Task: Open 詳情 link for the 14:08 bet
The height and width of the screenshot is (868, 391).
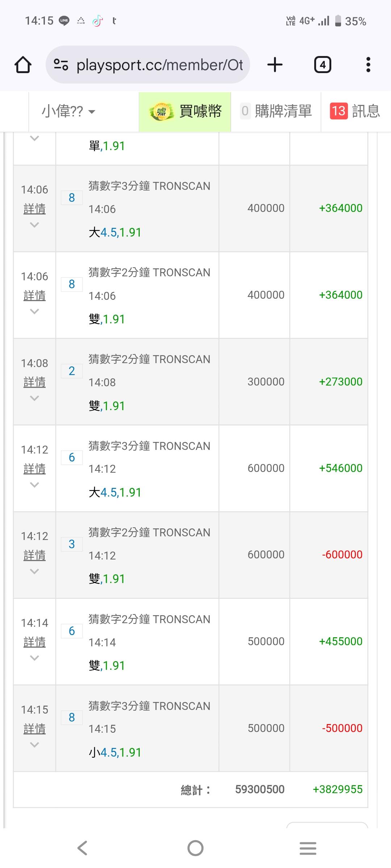Action: [34, 382]
